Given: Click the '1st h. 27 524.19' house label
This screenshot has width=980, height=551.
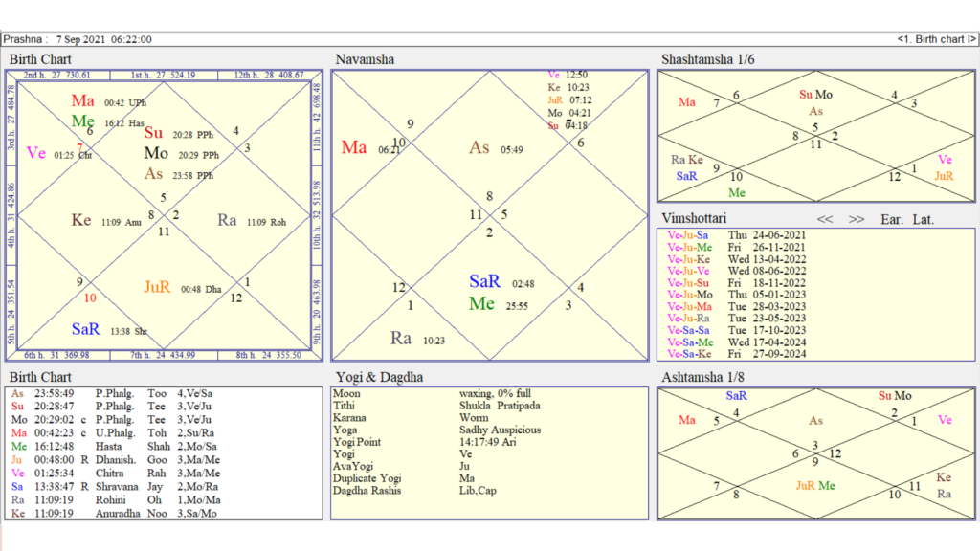Looking at the screenshot, I should tap(163, 75).
